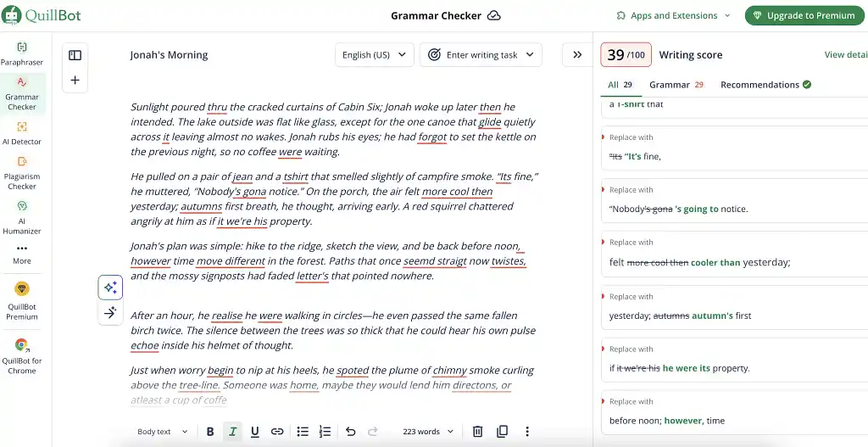
Task: Click the AI sparkle assistant icon
Action: point(110,287)
